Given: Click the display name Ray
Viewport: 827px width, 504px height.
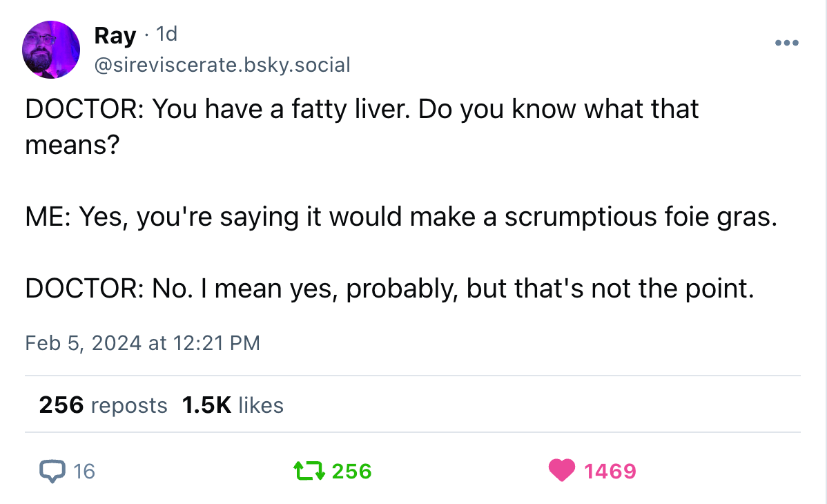Looking at the screenshot, I should pos(115,35).
